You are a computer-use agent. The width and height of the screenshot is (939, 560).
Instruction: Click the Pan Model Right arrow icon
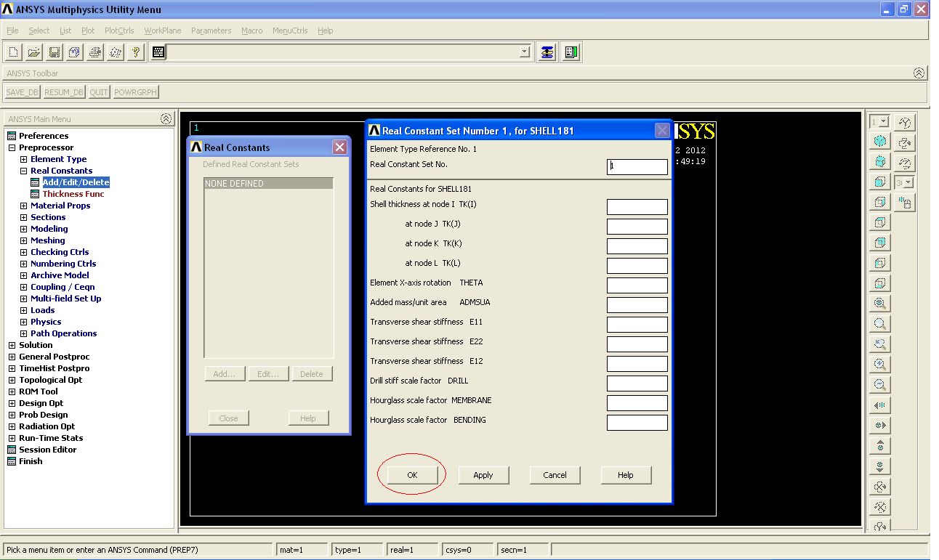click(880, 426)
